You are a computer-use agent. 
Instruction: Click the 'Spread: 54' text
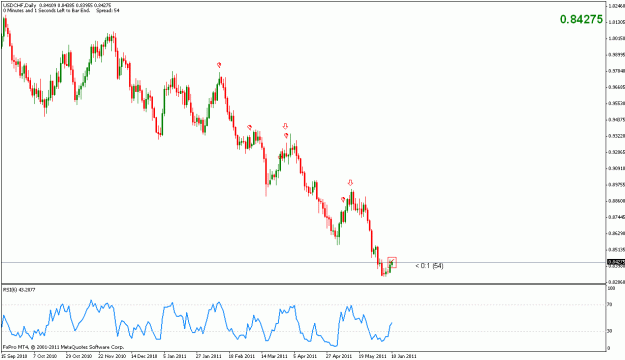click(x=108, y=11)
